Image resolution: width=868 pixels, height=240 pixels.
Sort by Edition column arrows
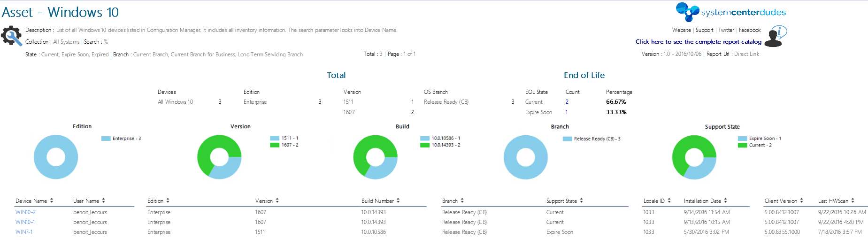168,201
